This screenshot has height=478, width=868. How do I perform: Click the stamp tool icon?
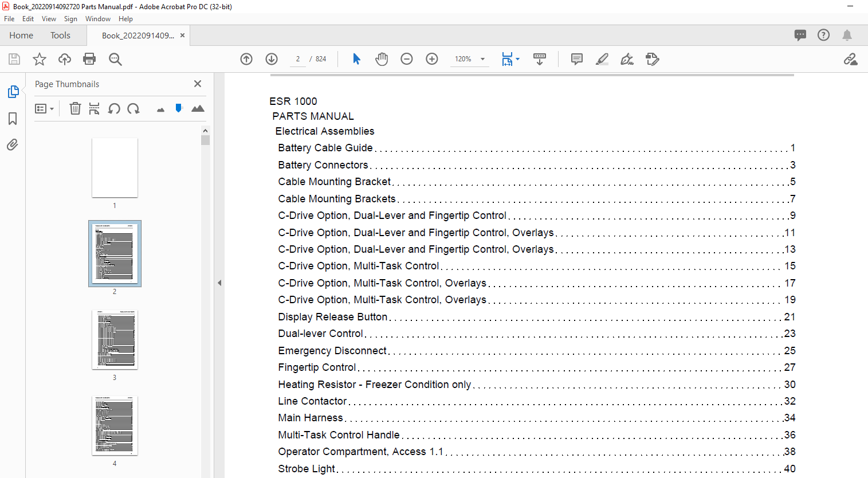(652, 59)
